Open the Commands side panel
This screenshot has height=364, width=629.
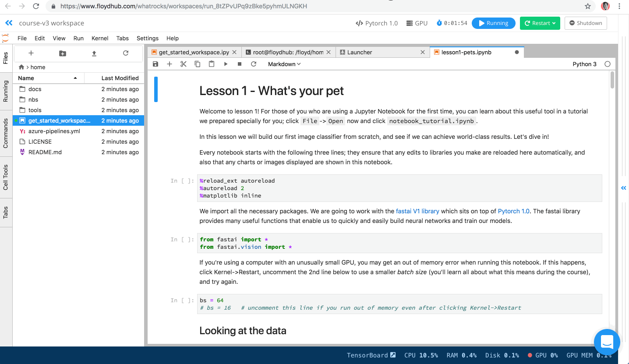click(6, 133)
